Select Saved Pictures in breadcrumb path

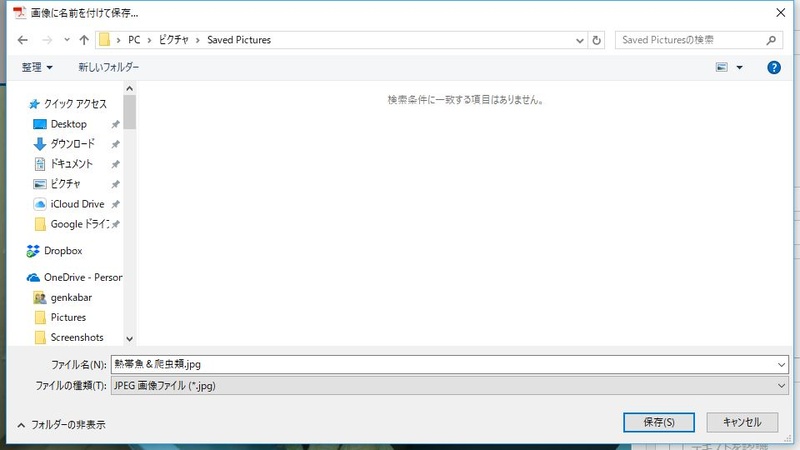[x=239, y=40]
